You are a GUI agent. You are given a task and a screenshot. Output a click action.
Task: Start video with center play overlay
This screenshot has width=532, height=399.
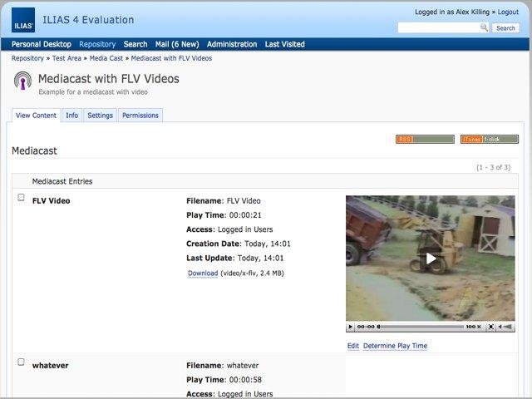click(431, 259)
